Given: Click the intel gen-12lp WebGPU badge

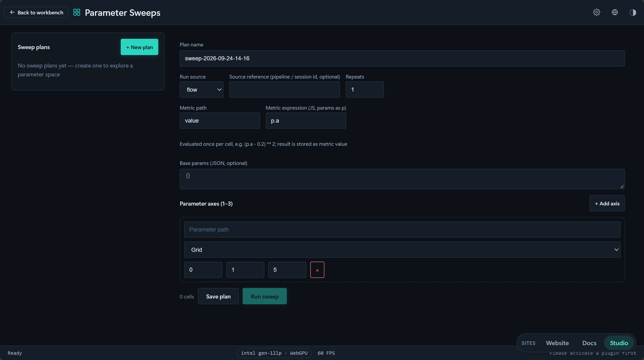Looking at the screenshot, I should pos(274,353).
